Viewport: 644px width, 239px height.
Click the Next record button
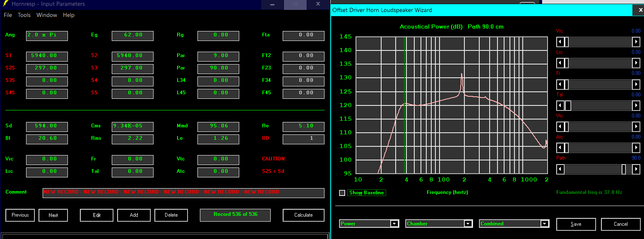[53, 215]
